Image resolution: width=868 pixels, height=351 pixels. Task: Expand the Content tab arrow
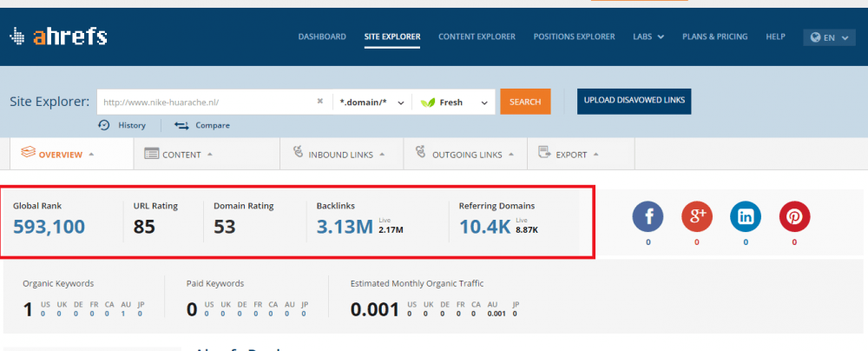coord(210,154)
